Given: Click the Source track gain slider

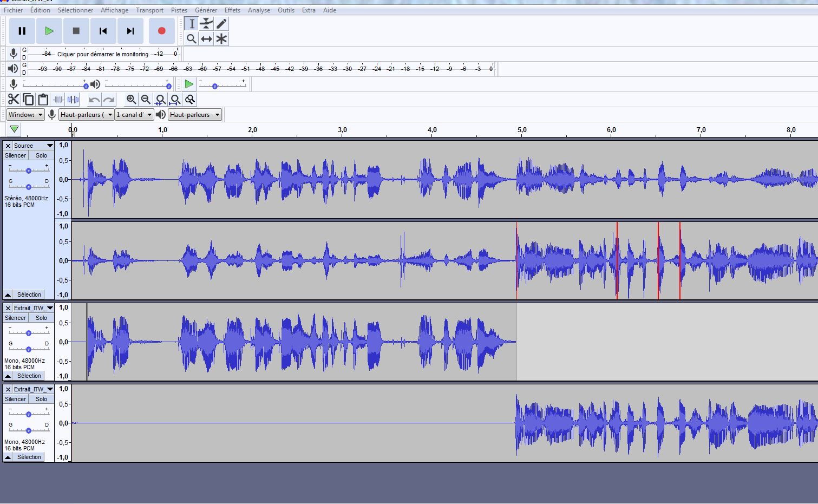Looking at the screenshot, I should (29, 171).
